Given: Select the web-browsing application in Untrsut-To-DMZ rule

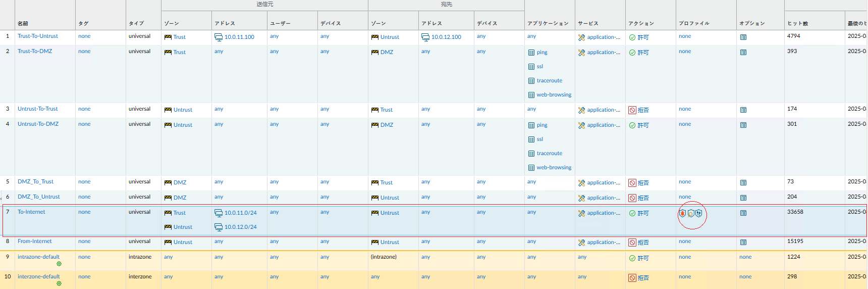Looking at the screenshot, I should click(554, 168).
